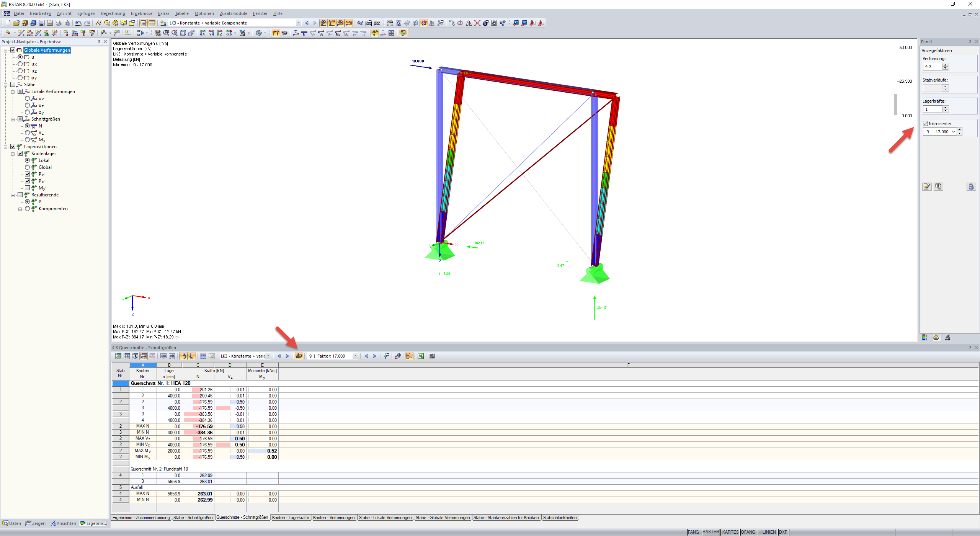Open the Zusatzmodule menu
Image resolution: width=980 pixels, height=536 pixels.
click(x=233, y=13)
